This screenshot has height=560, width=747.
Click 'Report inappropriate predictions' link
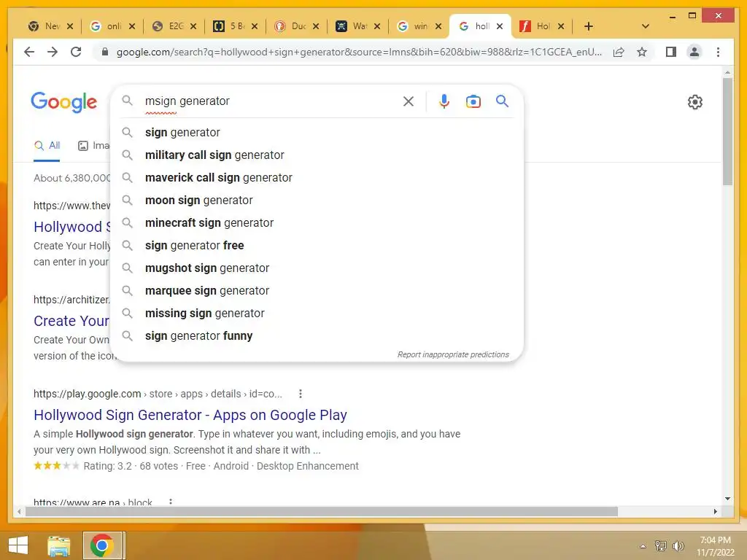pos(453,355)
